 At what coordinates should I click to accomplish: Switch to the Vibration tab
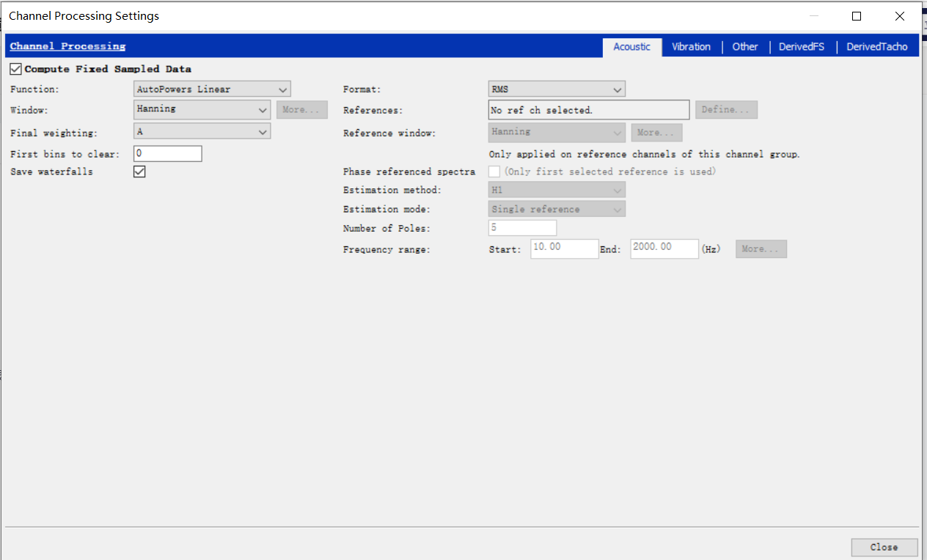click(690, 46)
